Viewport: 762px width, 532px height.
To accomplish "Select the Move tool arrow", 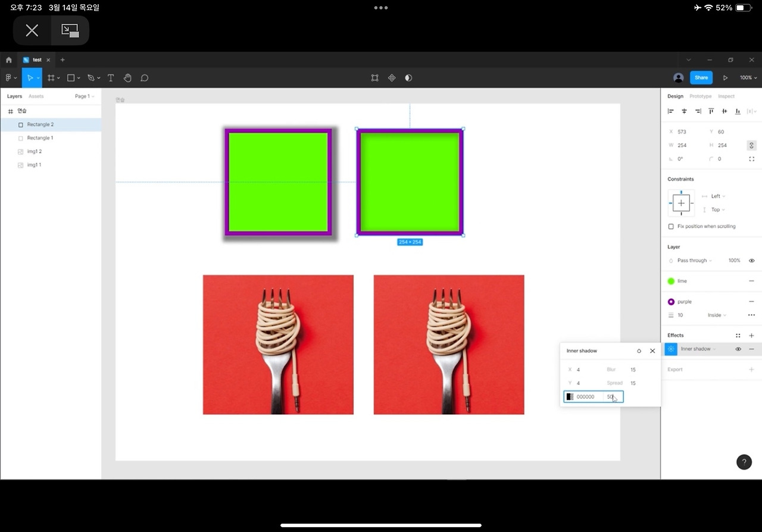I will click(x=30, y=78).
